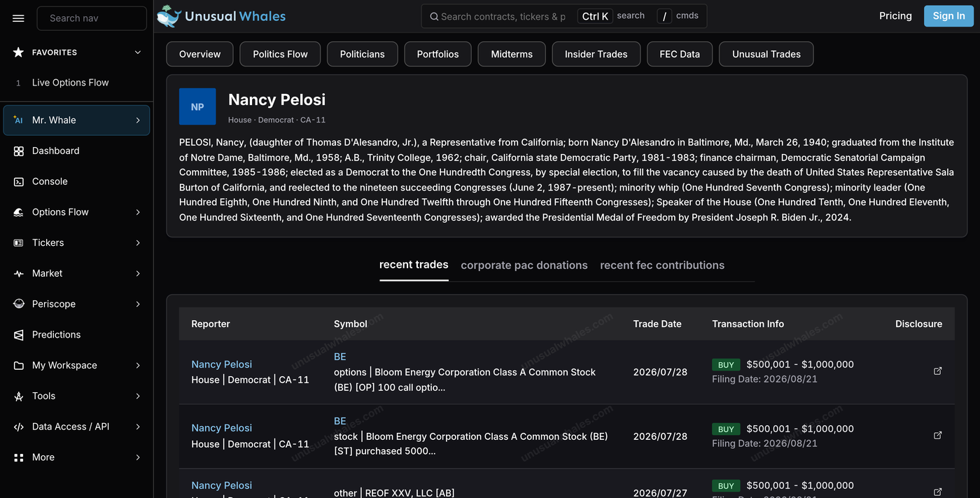Screen dimensions: 980x498
Task: Focus the Search nav input field
Action: [92, 18]
